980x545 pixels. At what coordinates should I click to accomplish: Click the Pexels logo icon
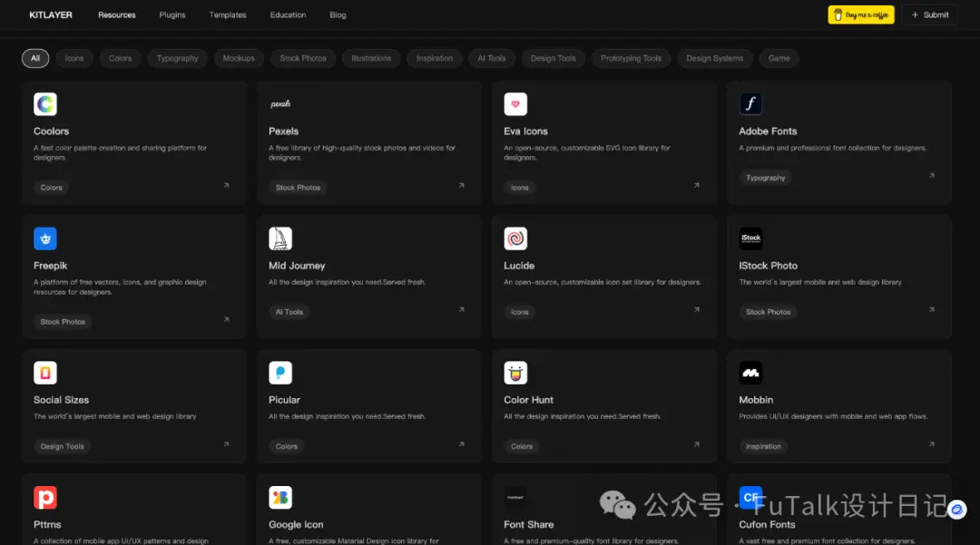280,104
